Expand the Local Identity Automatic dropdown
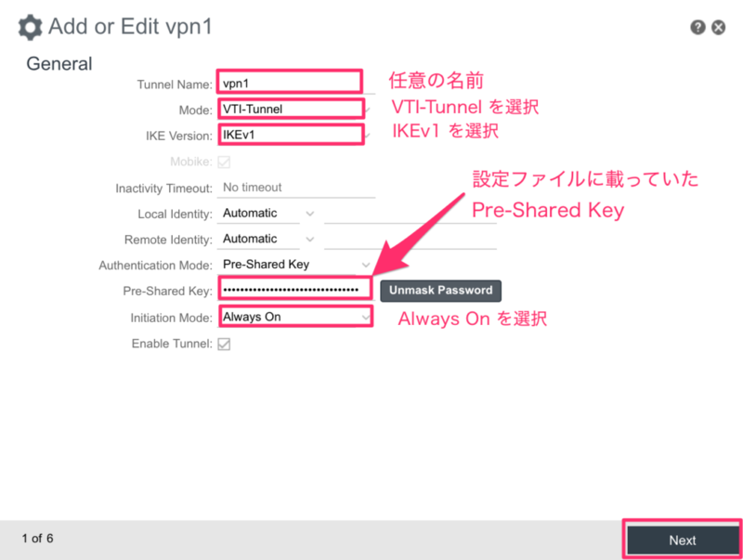The image size is (743, 560). 267,214
